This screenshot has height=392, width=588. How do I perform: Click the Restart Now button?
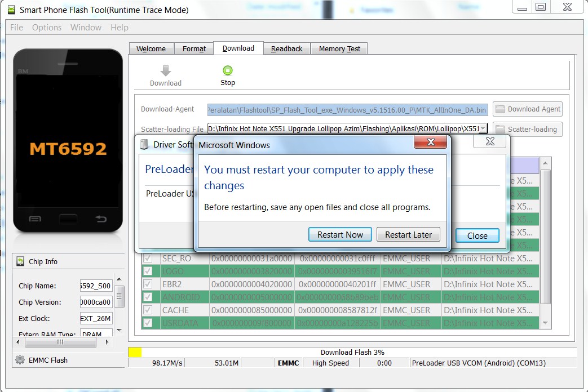click(340, 235)
